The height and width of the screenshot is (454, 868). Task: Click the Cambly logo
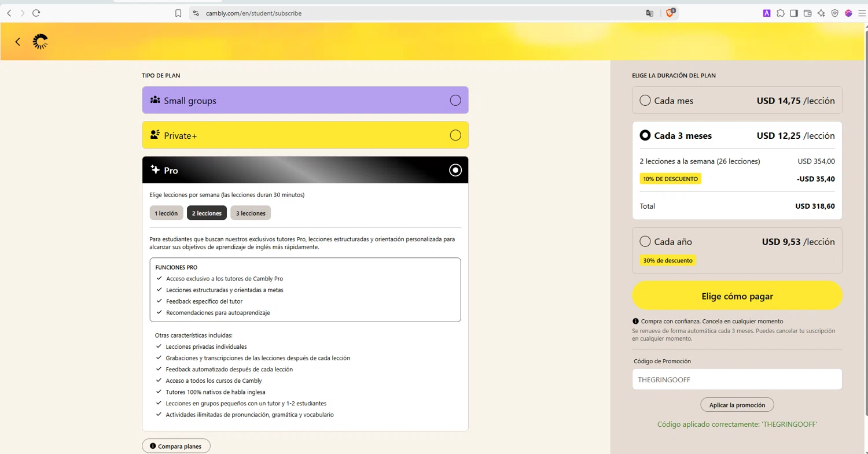pyautogui.click(x=41, y=42)
